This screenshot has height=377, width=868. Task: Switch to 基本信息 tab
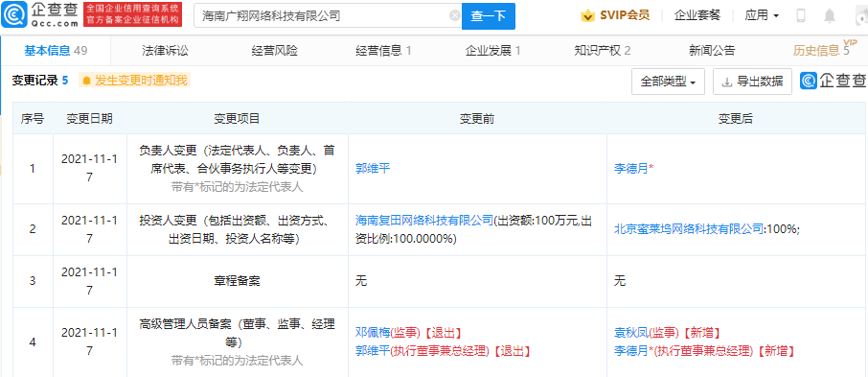click(x=56, y=51)
